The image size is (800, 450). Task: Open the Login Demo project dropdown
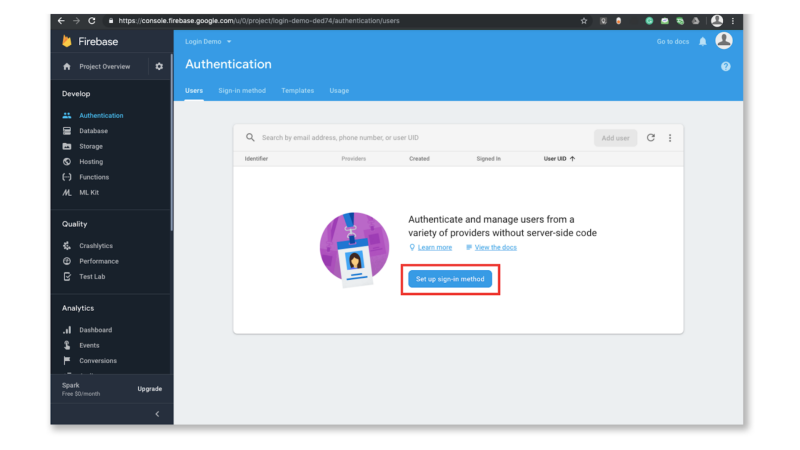(208, 41)
